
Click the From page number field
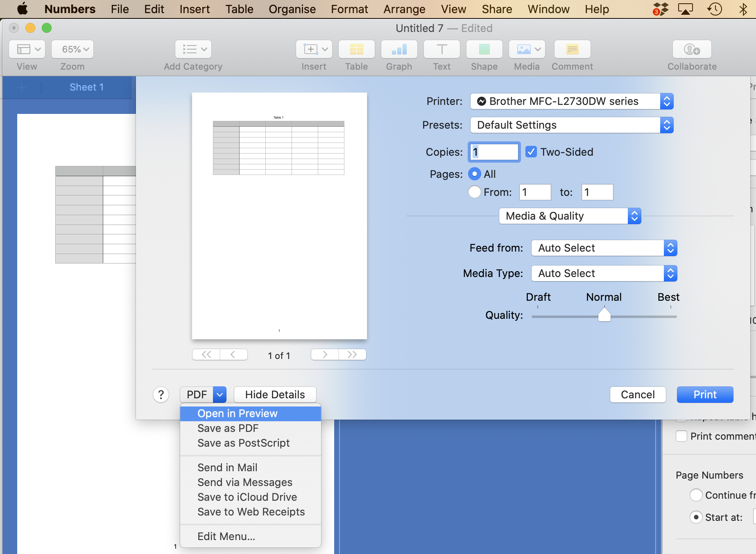(535, 192)
